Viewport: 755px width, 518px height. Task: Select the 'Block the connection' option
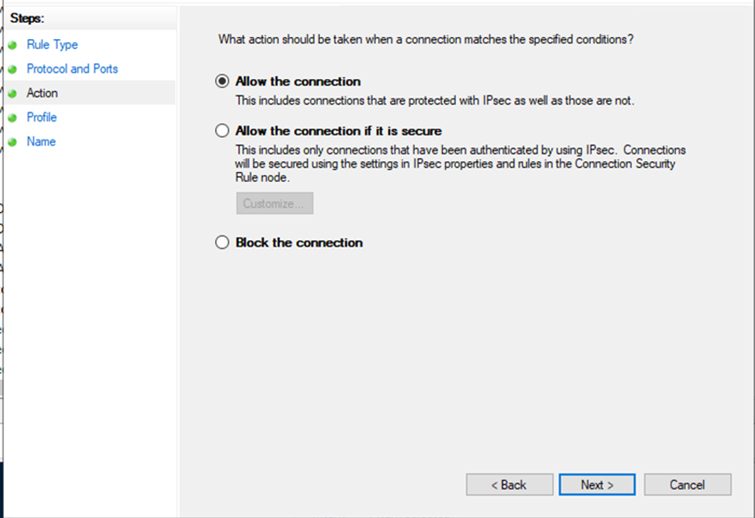coord(222,242)
